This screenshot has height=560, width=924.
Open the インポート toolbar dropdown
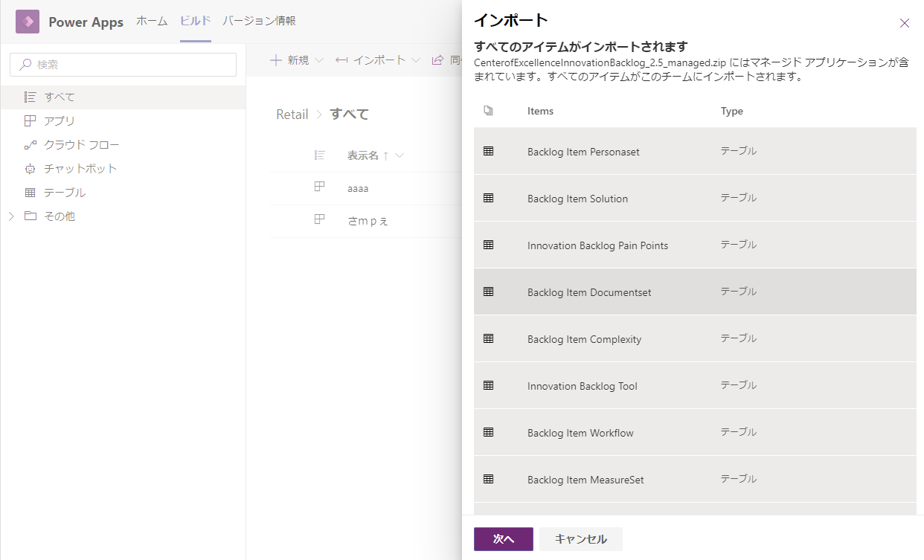(x=378, y=60)
